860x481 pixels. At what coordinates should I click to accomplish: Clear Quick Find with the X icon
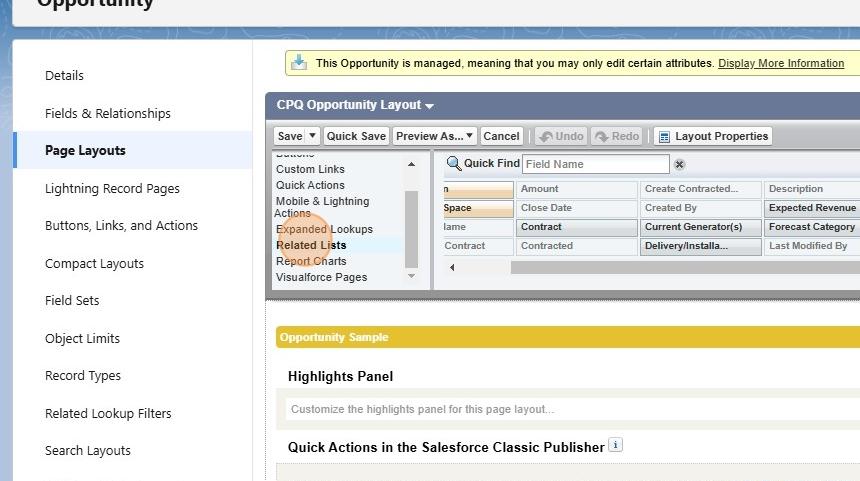[679, 165]
